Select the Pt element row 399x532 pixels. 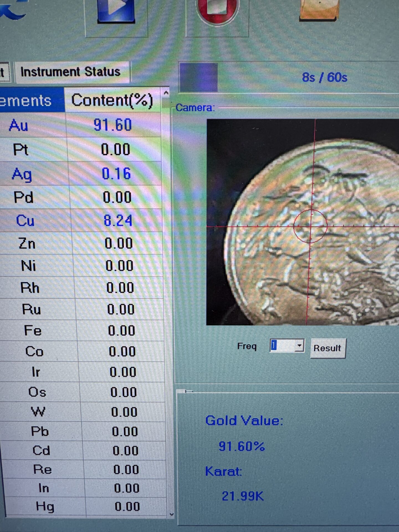tap(80, 149)
